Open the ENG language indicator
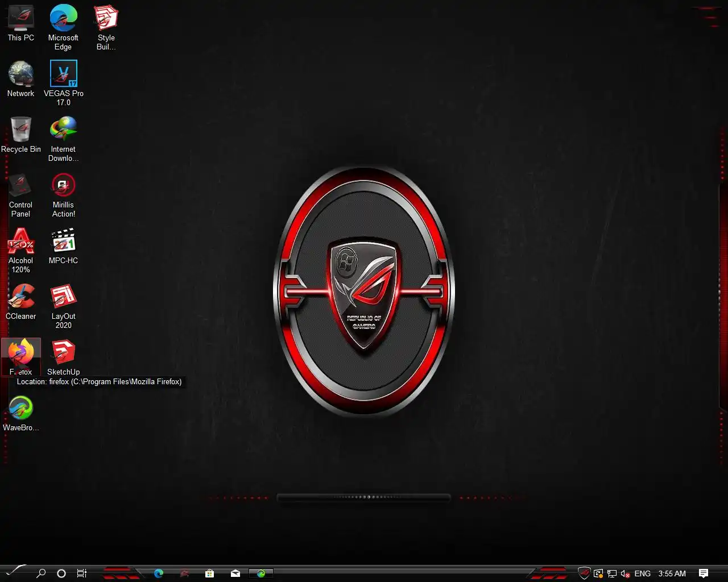The height and width of the screenshot is (582, 728). [x=643, y=573]
